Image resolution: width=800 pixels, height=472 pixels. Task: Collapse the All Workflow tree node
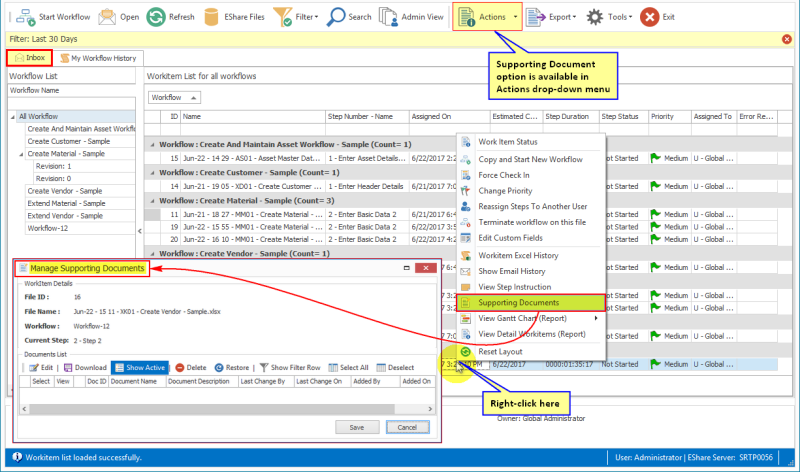click(14, 117)
